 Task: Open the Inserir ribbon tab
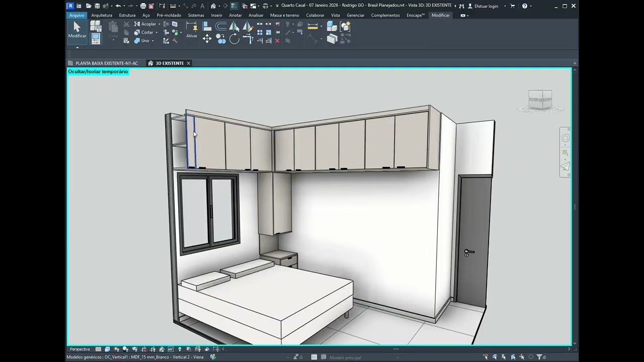(x=216, y=15)
